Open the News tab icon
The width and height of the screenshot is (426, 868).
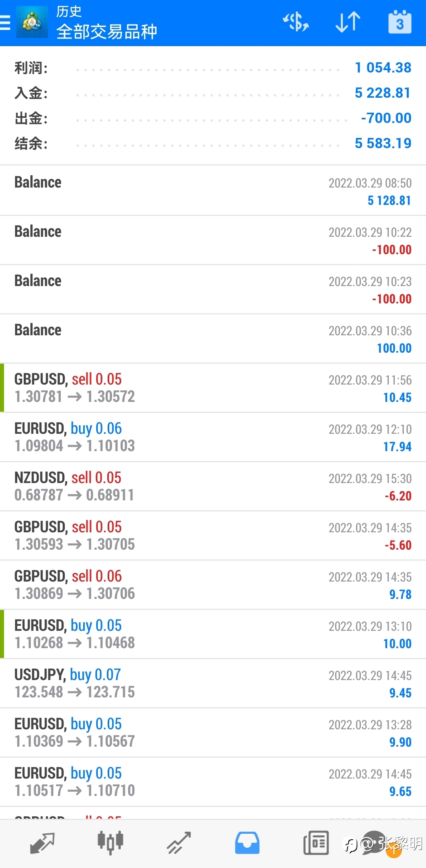click(x=316, y=843)
